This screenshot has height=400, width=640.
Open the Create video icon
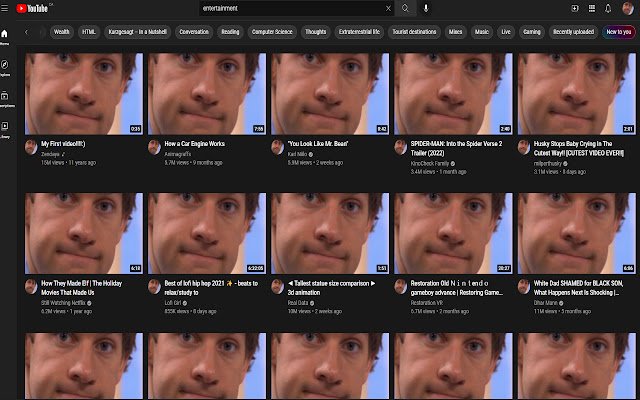pos(575,8)
